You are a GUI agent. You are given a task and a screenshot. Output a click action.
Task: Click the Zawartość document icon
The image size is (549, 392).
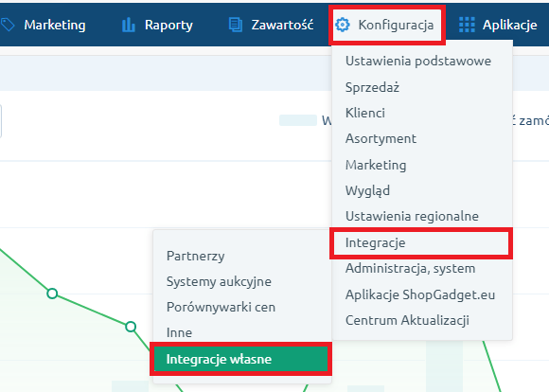pyautogui.click(x=236, y=25)
